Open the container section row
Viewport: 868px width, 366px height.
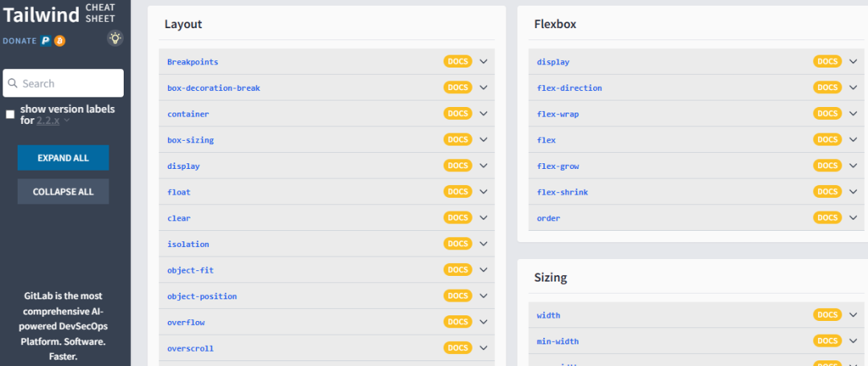(x=326, y=113)
